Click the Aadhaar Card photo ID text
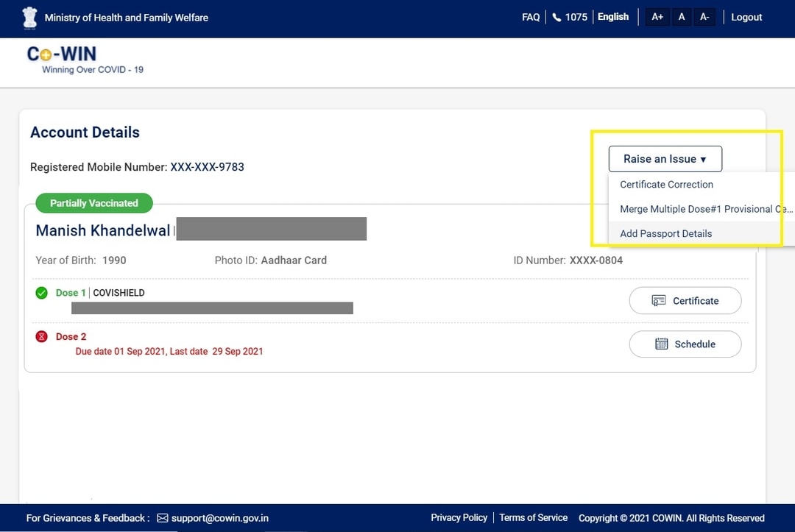Viewport: 795px width, 532px height. click(x=294, y=260)
